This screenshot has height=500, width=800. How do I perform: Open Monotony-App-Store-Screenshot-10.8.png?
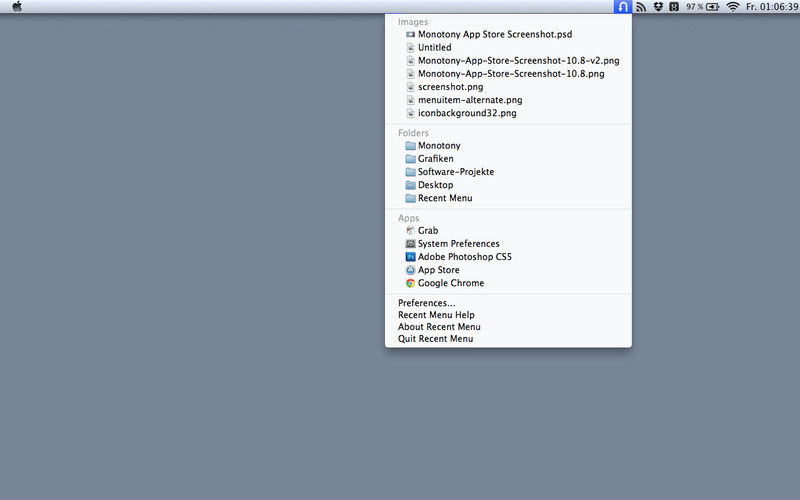[x=508, y=74]
